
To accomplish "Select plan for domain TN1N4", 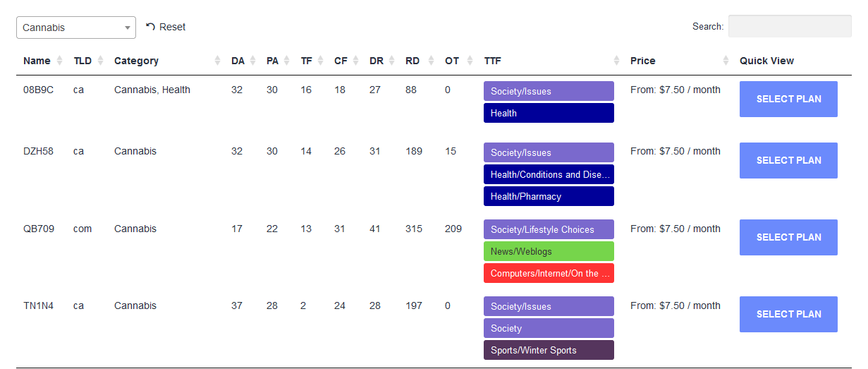I will pos(788,314).
